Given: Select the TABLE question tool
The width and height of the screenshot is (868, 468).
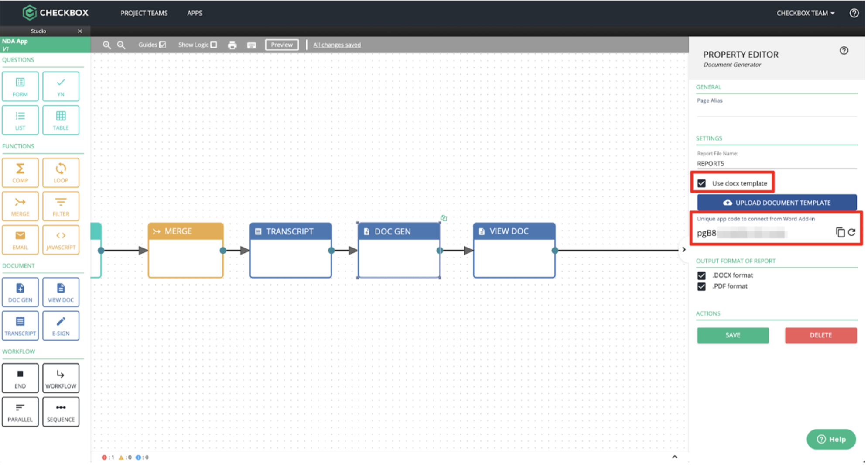Looking at the screenshot, I should coord(61,120).
